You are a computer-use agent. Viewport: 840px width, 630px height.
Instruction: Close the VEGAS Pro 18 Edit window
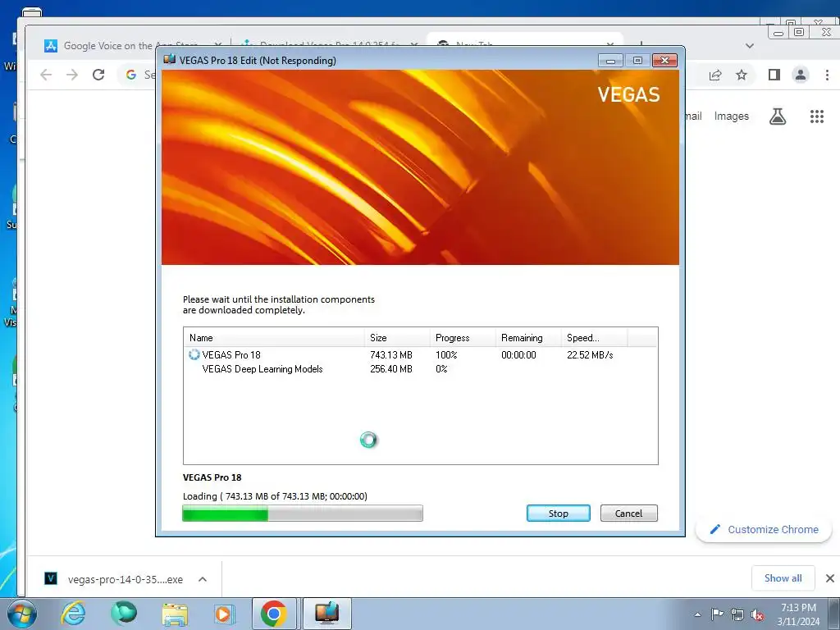[664, 60]
